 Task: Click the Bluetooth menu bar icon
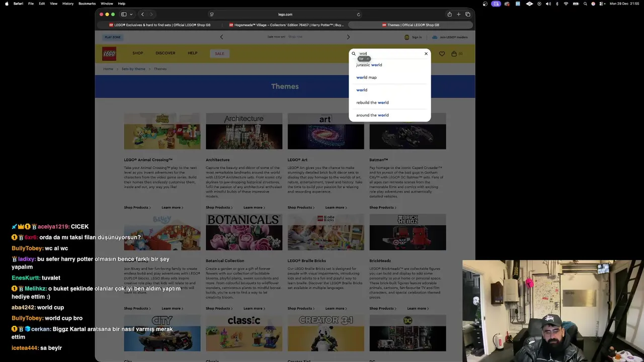(557, 4)
